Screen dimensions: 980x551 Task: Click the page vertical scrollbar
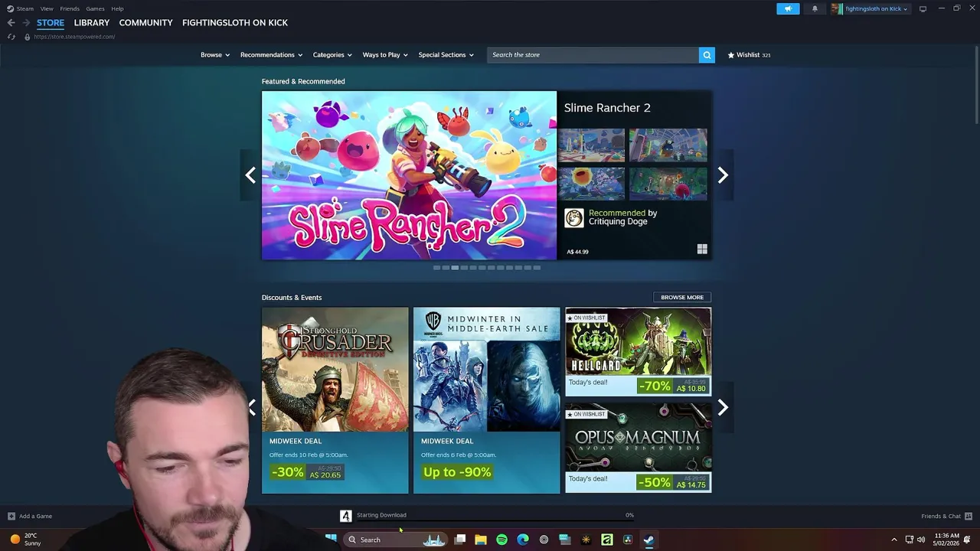976,84
